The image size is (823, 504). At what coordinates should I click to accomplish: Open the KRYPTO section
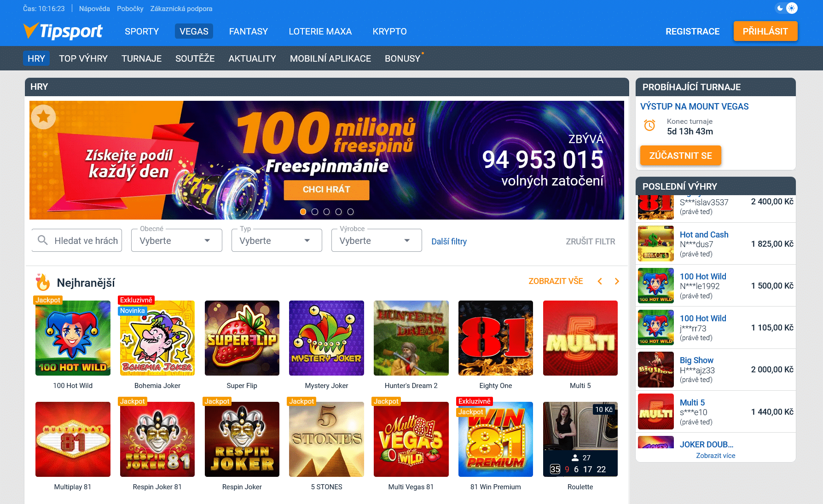pos(390,31)
